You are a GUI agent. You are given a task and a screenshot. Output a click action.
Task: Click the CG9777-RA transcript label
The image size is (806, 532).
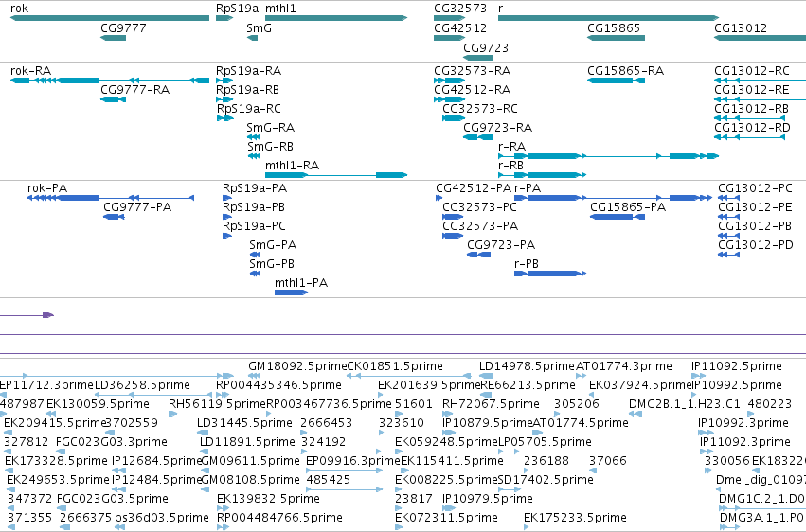pyautogui.click(x=135, y=89)
